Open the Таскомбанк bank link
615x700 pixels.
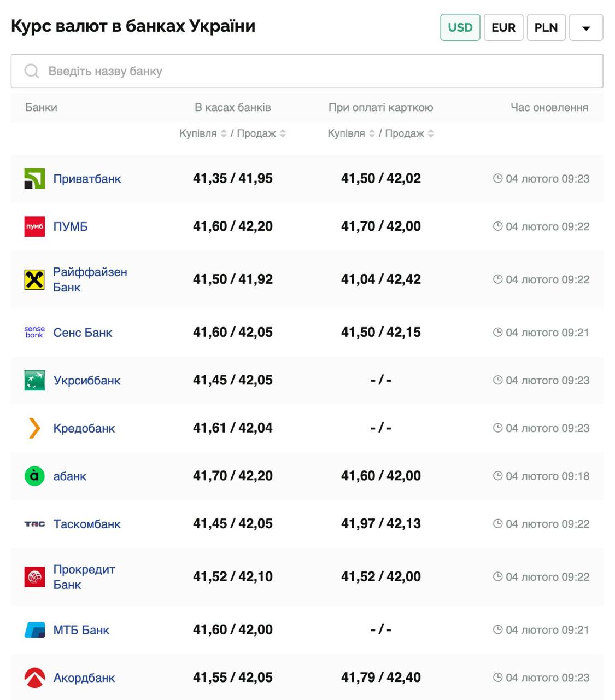87,524
